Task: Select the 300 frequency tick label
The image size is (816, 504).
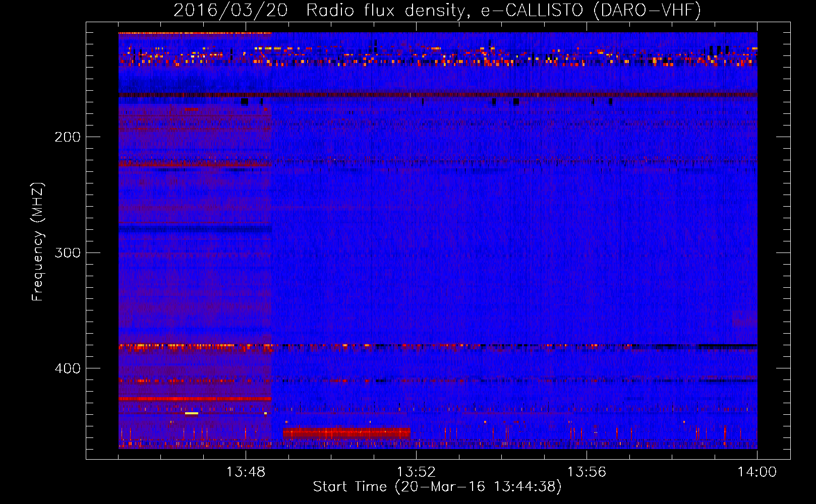Action: point(68,253)
